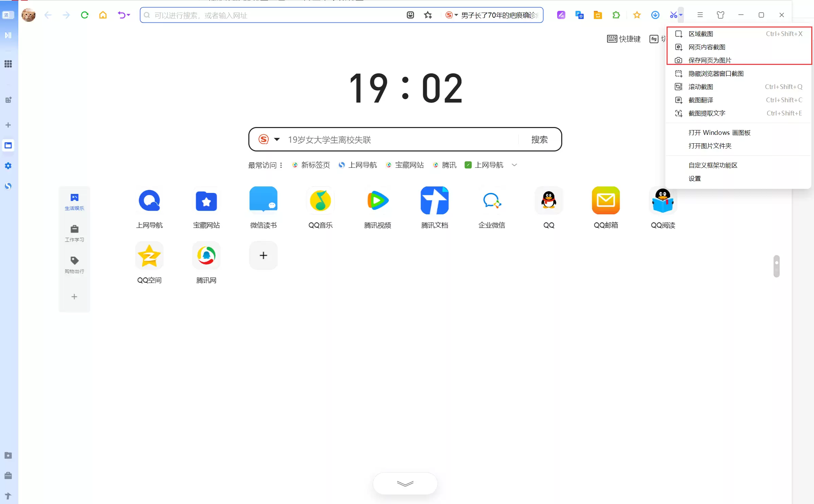Open the shirt skin theme icon
Viewport: 814px width, 504px height.
721,15
